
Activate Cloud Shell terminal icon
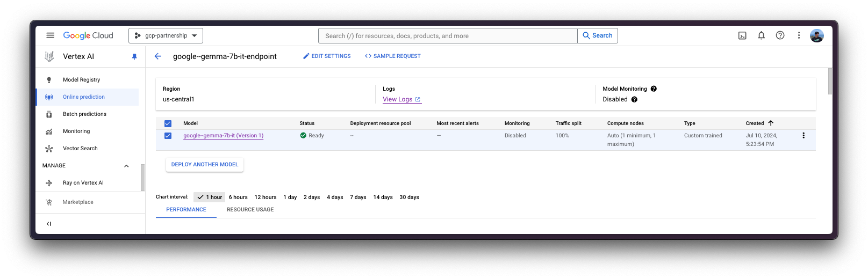point(742,35)
